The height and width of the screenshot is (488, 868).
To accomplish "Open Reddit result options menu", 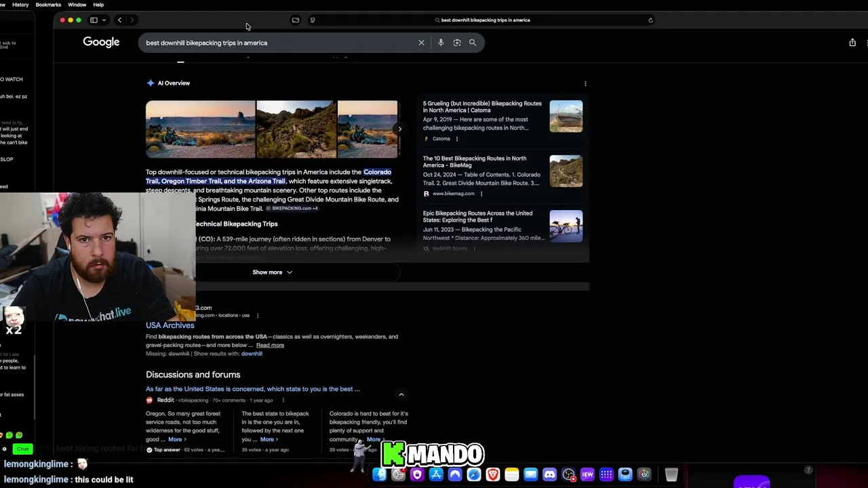I will click(283, 400).
